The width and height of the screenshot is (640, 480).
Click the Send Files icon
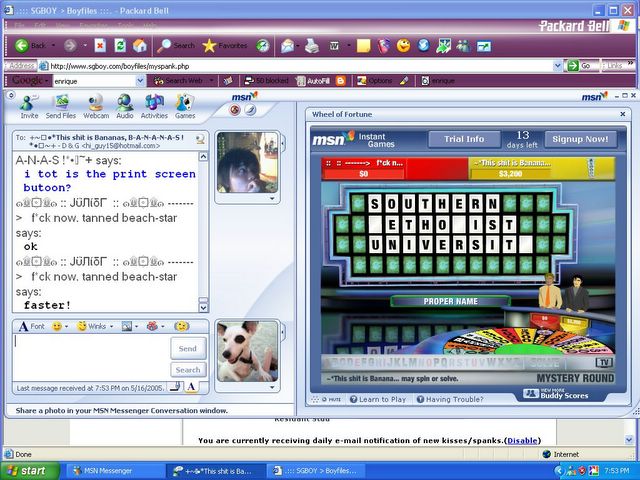pyautogui.click(x=61, y=107)
